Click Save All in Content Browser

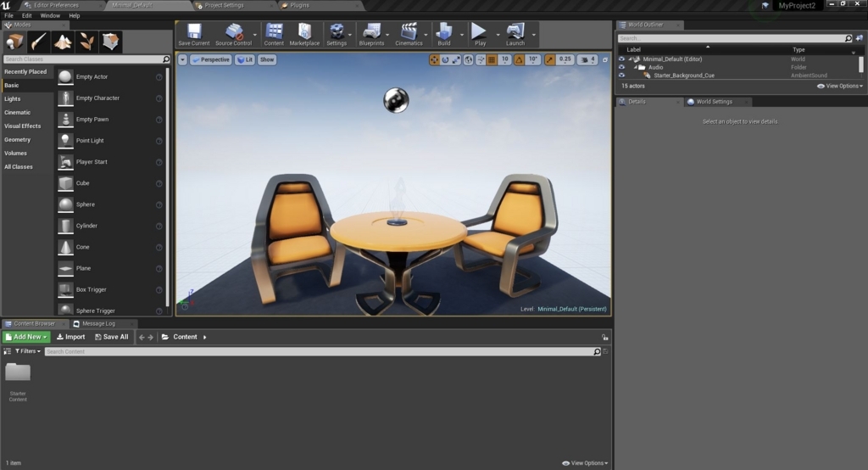coord(111,337)
